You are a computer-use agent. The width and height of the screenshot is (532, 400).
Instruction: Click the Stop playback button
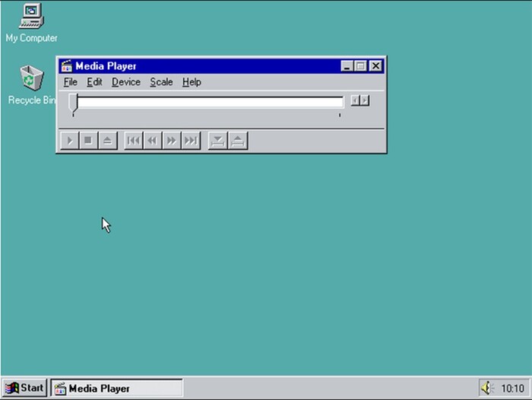tap(88, 141)
